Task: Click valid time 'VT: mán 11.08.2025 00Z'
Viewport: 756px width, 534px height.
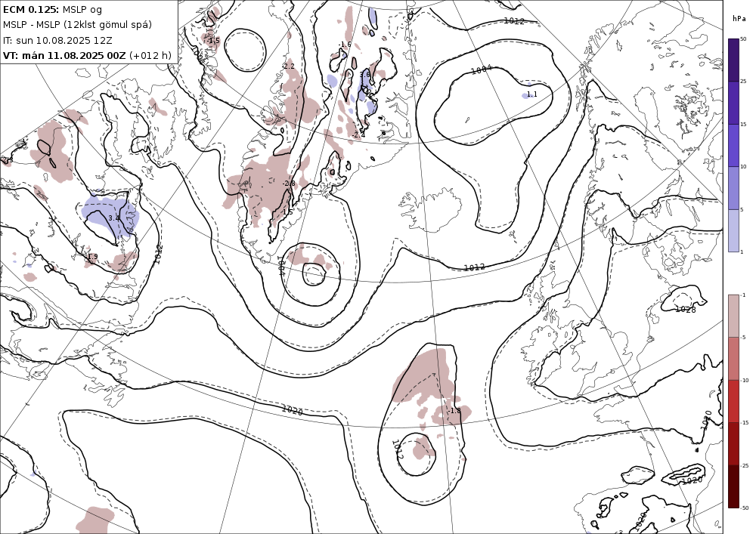Action: pyautogui.click(x=64, y=55)
